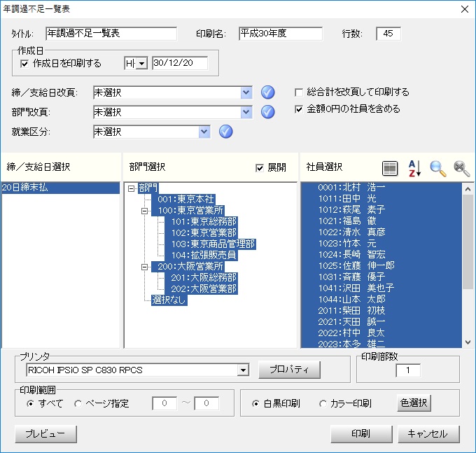This screenshot has width=476, height=453.
Task: Collapse the 部門 root tree node
Action: pos(131,188)
